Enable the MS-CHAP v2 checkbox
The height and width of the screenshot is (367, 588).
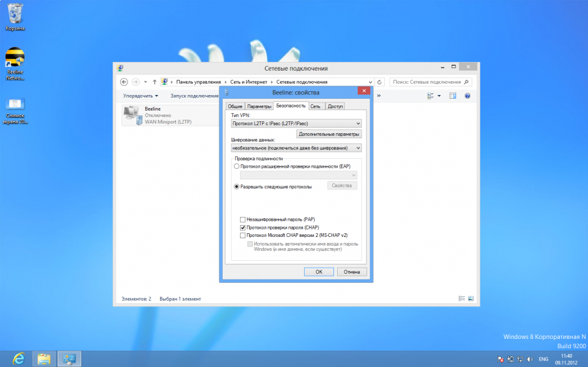(243, 236)
